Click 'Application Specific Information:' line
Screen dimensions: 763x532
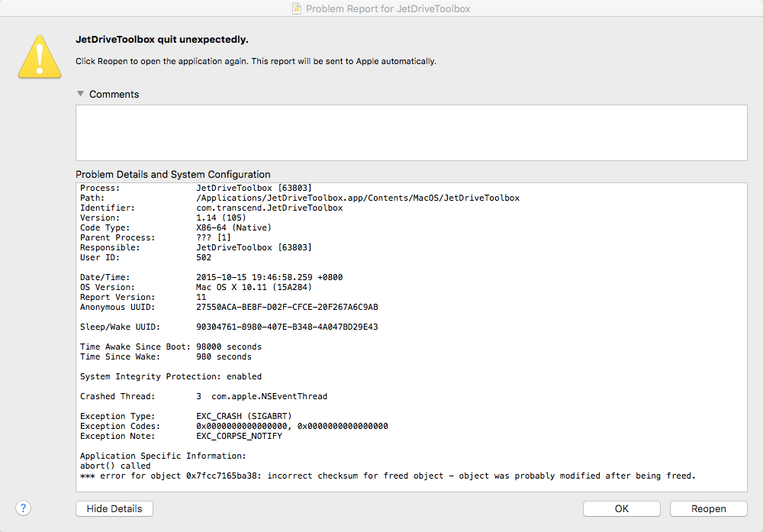[163, 456]
